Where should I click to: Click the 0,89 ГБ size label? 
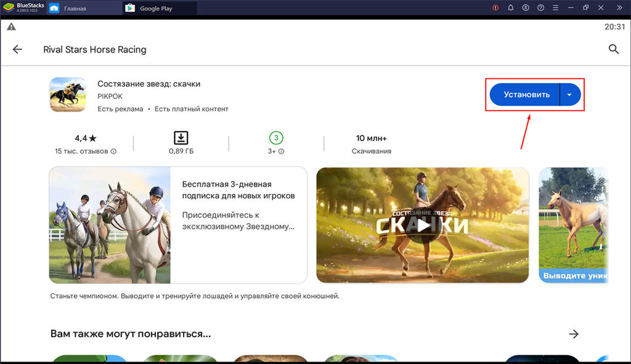[181, 152]
